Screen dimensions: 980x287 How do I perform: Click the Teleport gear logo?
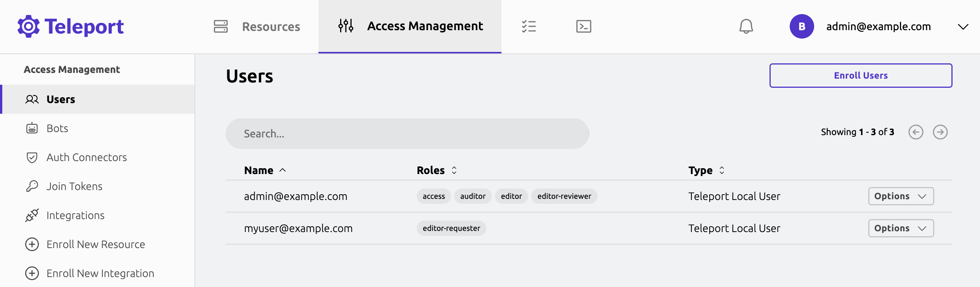pyautogui.click(x=29, y=26)
